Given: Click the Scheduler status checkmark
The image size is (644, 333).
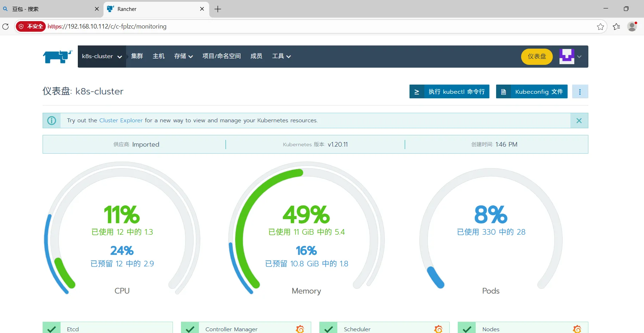Looking at the screenshot, I should click(329, 329).
